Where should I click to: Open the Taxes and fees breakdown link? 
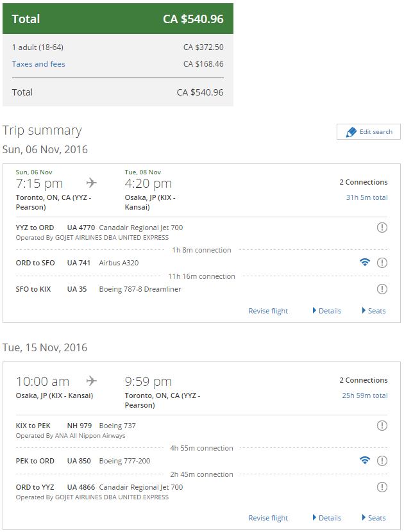tap(38, 64)
